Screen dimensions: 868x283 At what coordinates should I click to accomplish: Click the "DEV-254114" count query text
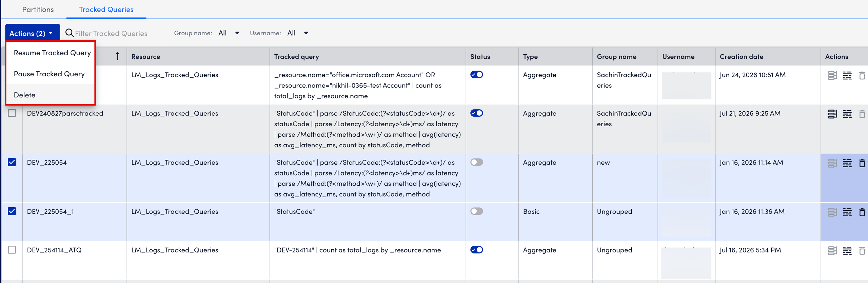click(x=357, y=250)
